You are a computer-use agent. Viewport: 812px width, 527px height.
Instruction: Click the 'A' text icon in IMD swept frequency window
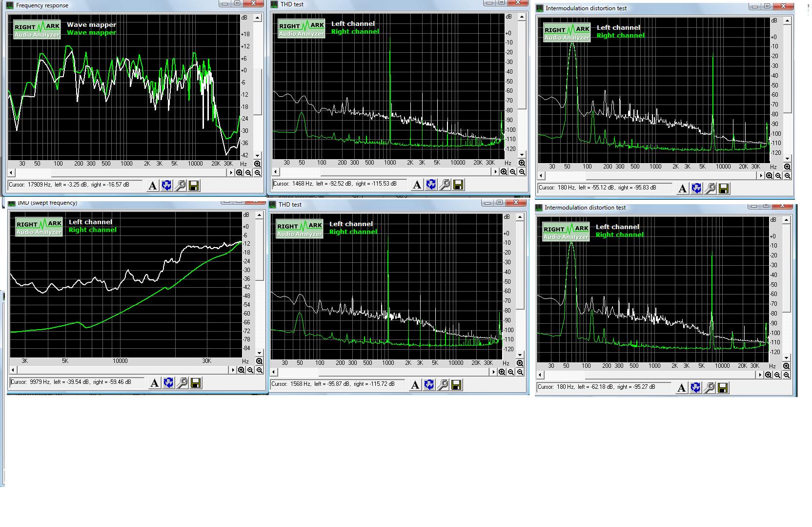(x=155, y=383)
